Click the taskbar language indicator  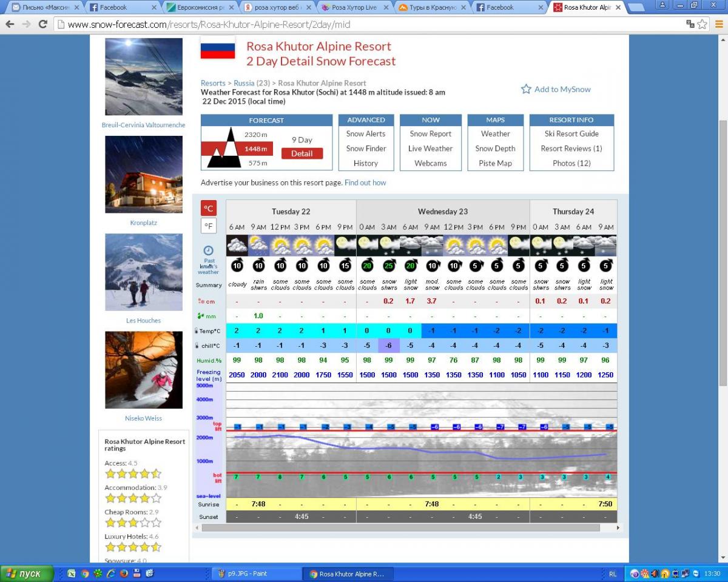click(613, 574)
